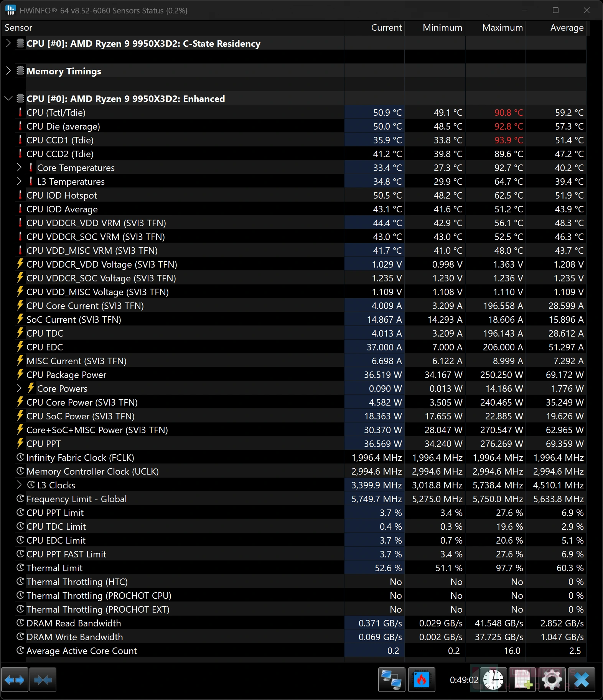Click the blue X close sensors button
This screenshot has width=603, height=700.
pos(582,680)
